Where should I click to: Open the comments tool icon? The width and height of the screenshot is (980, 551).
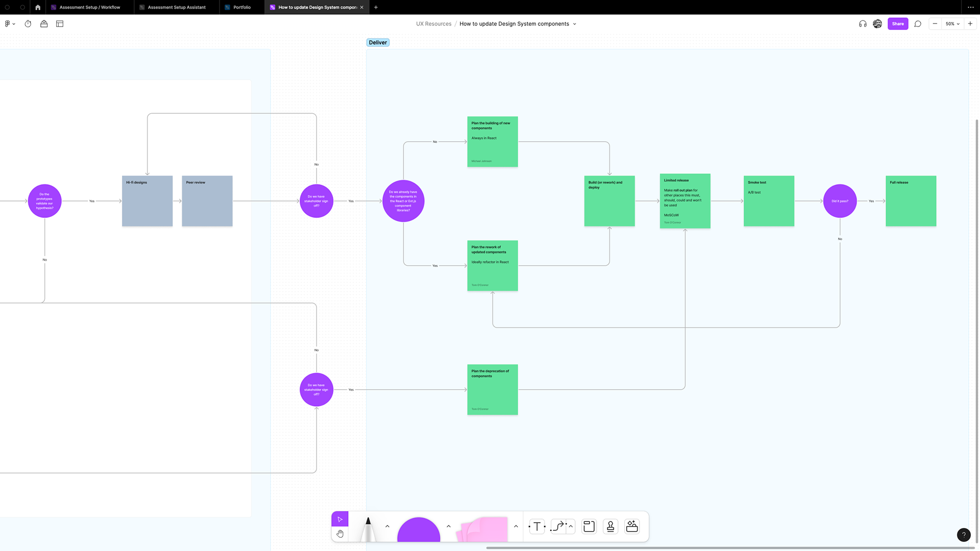[x=918, y=23]
